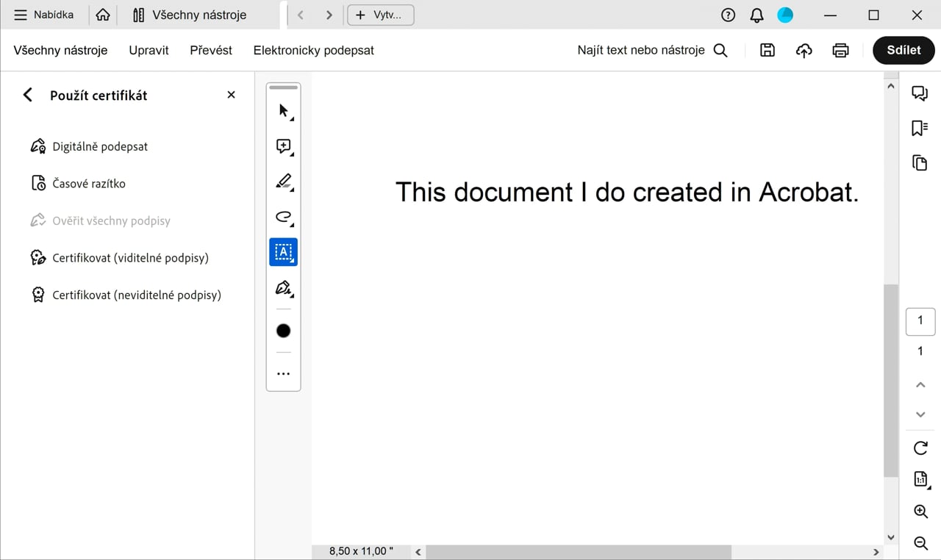The width and height of the screenshot is (941, 560).
Task: Choose Certifikovat (neviditelné podpisy)
Action: [x=125, y=295]
